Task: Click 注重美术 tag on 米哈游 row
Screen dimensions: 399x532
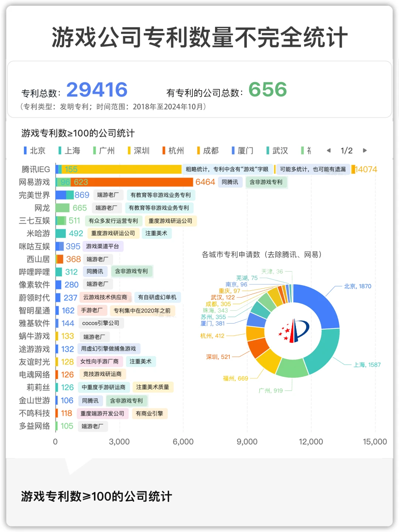Action: point(156,233)
